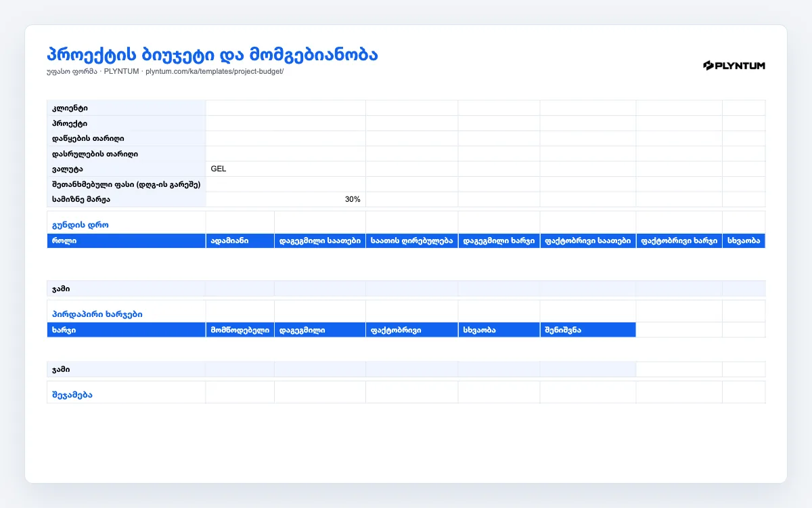The width and height of the screenshot is (812, 508).
Task: Select "სხვაობა" header in the გუნდის დრო table
Action: point(744,240)
